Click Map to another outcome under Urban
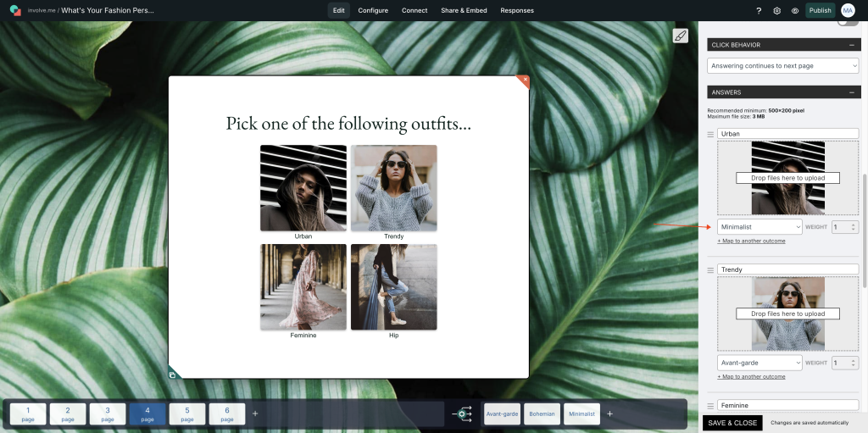 (x=751, y=241)
